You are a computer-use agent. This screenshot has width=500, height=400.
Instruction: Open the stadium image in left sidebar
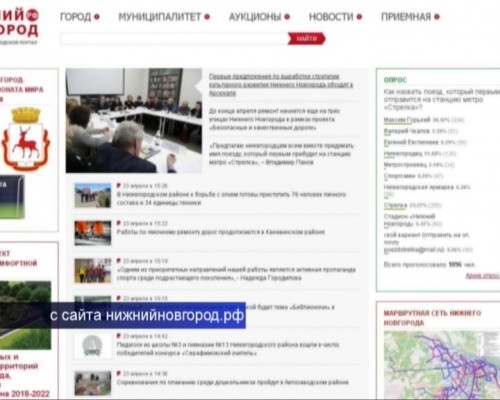12,197
